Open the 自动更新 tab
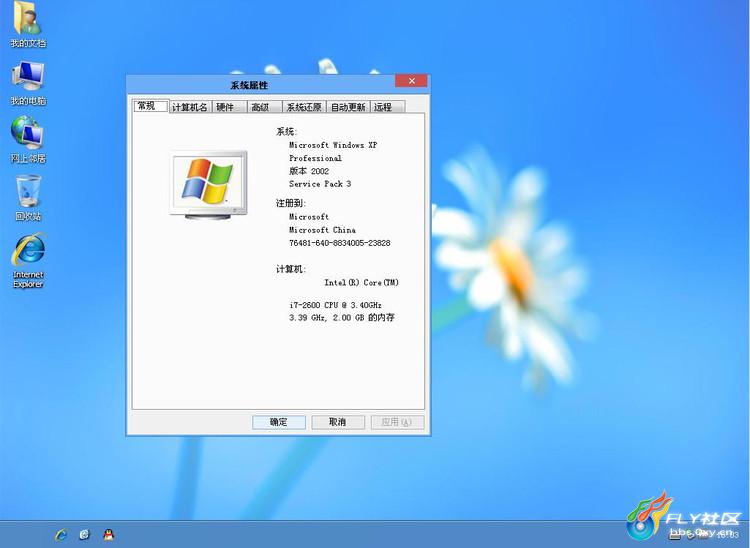This screenshot has width=750, height=548. click(x=348, y=107)
